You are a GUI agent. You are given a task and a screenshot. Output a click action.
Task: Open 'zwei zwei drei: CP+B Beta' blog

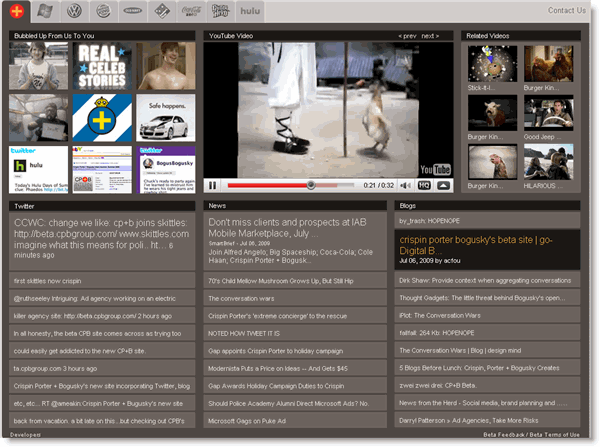488,385
